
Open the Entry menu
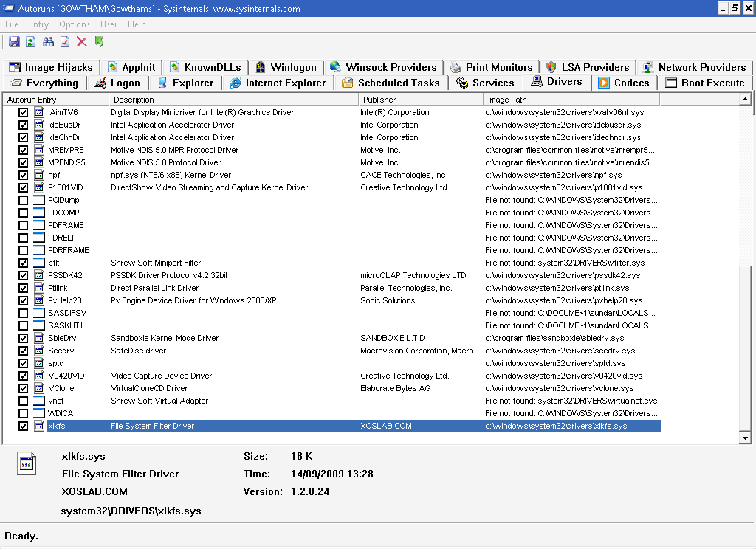(38, 24)
